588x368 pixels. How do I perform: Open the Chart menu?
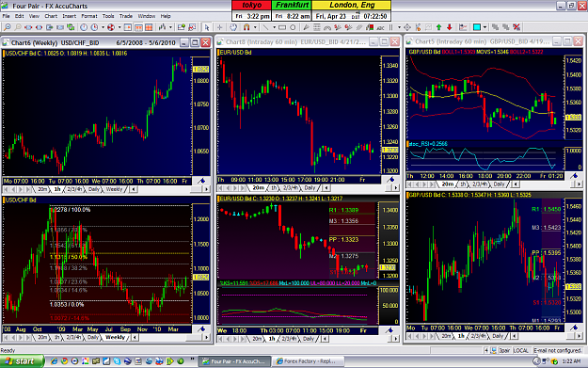[x=51, y=16]
